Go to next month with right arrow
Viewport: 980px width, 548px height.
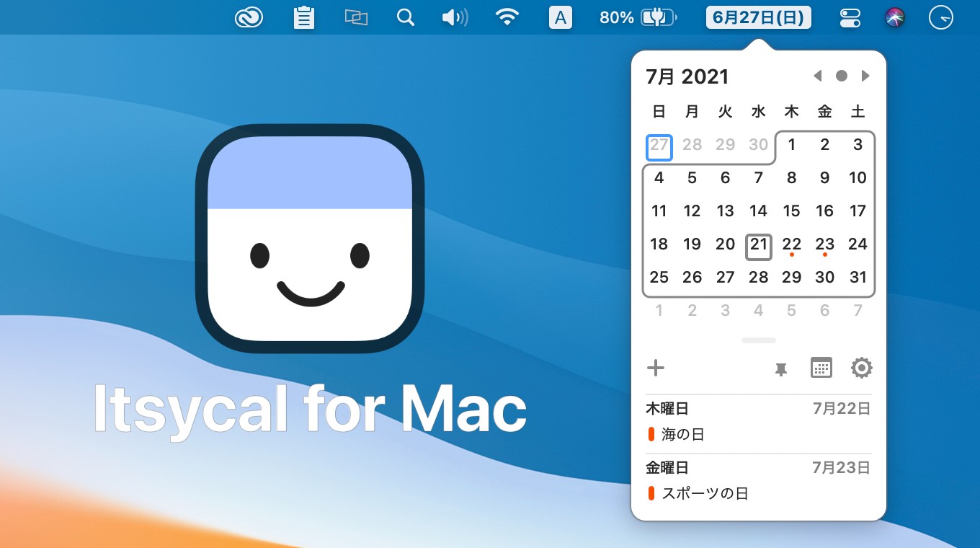(x=865, y=76)
